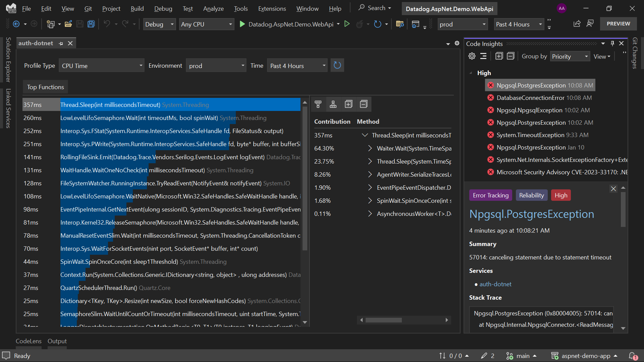Select the flame graph view icon

[318, 104]
